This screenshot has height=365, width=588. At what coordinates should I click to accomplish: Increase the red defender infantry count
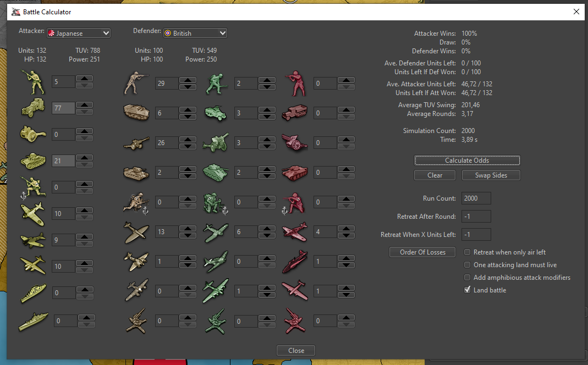(x=346, y=80)
